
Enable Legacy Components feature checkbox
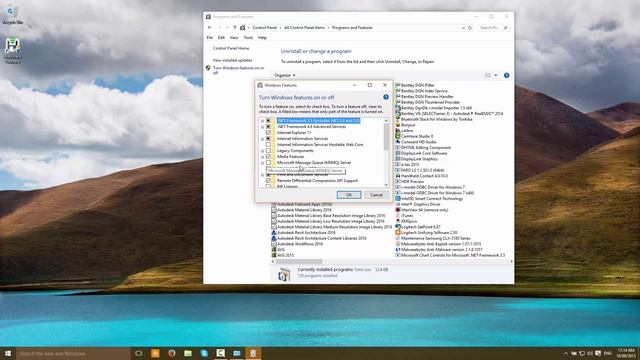tap(268, 151)
